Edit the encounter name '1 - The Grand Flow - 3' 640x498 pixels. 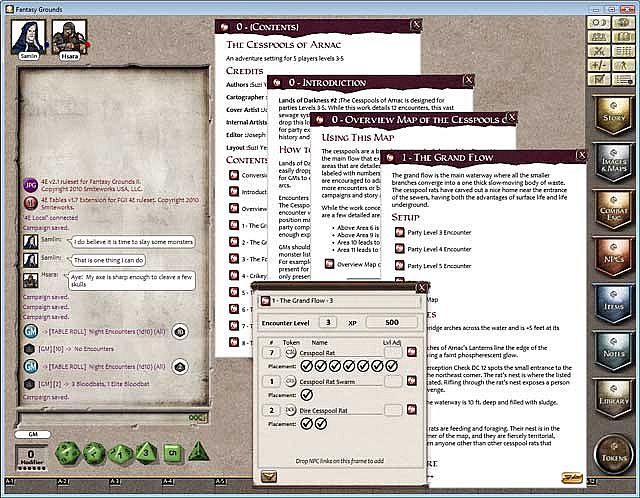click(x=340, y=300)
